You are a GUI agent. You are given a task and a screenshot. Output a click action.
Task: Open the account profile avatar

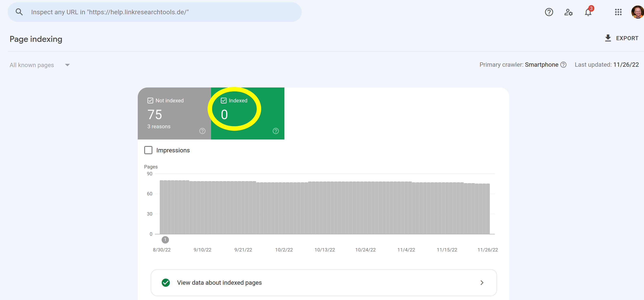637,12
